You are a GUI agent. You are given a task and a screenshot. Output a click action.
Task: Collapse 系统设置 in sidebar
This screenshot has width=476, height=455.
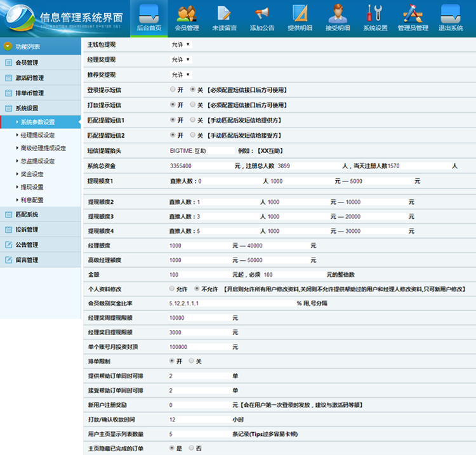pyautogui.click(x=41, y=108)
